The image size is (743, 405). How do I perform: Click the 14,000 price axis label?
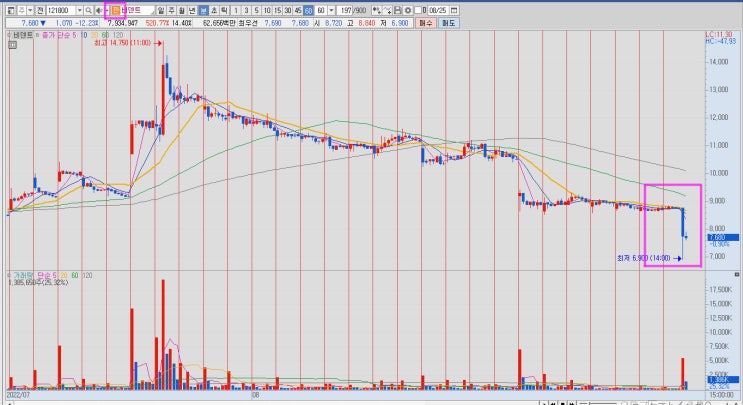pyautogui.click(x=719, y=62)
